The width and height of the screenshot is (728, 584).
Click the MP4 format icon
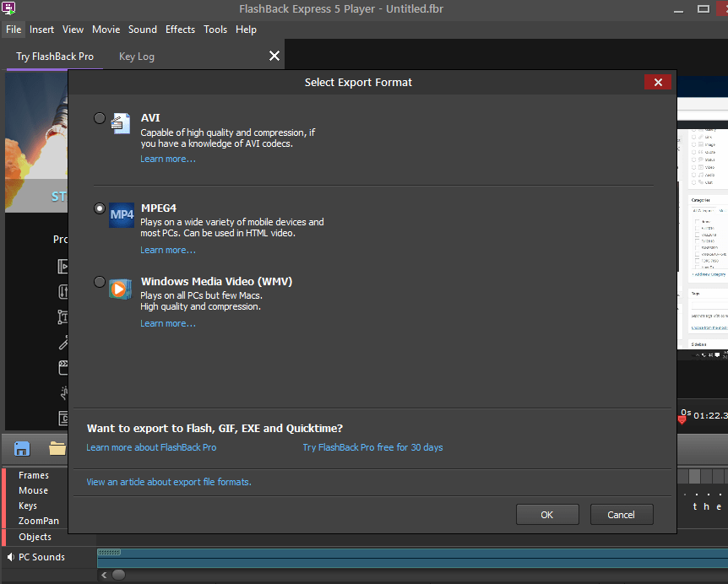coord(122,214)
